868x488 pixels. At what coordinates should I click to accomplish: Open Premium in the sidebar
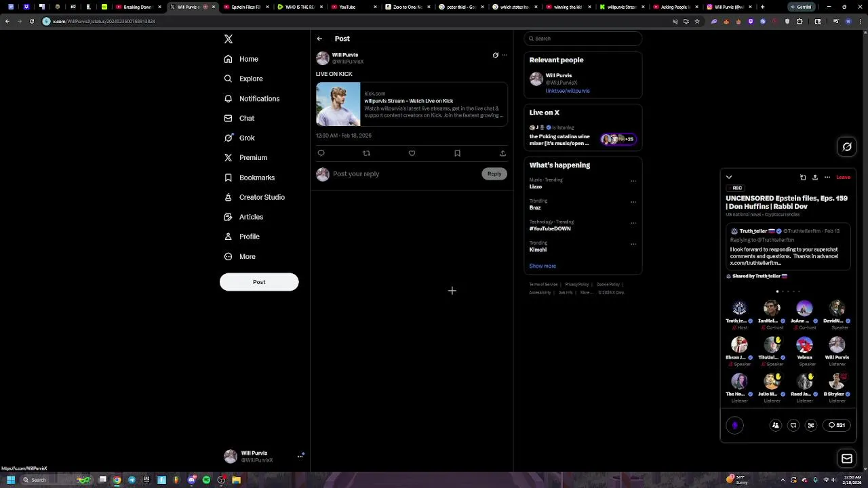tap(245, 157)
